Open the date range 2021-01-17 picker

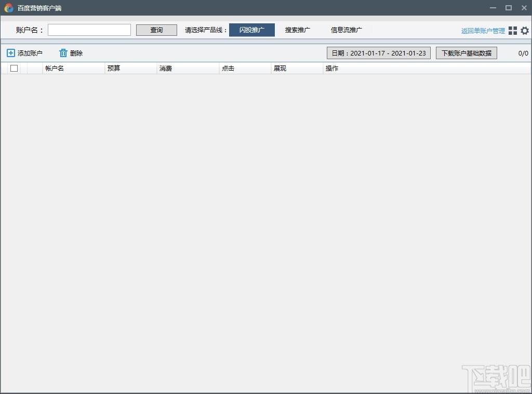(x=379, y=53)
